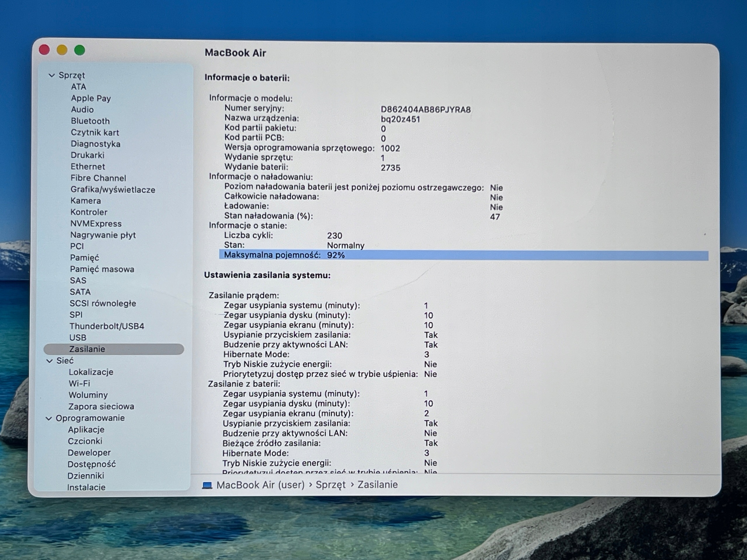Click battery release value 2735
Image resolution: width=747 pixels, height=560 pixels.
(390, 168)
